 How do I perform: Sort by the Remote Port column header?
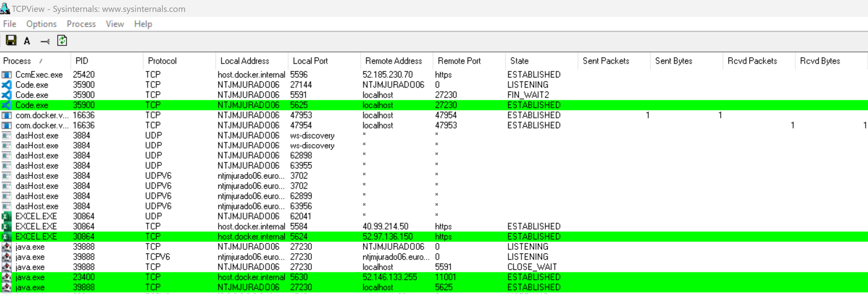pos(470,61)
